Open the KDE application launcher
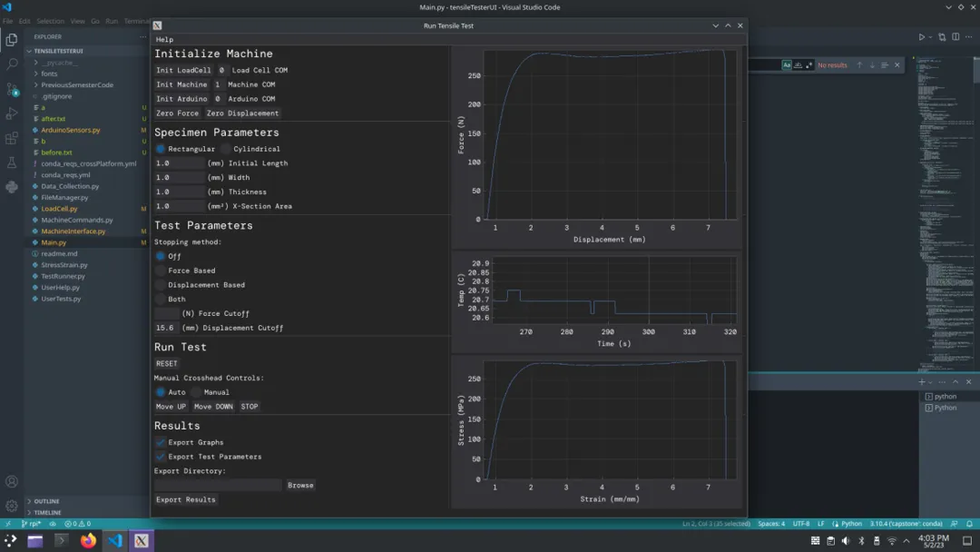The width and height of the screenshot is (980, 552). 11,541
